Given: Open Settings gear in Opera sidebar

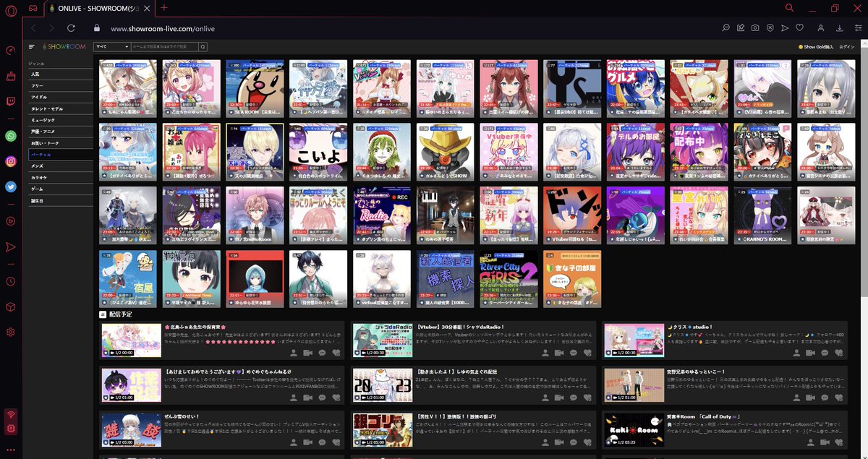Looking at the screenshot, I should coord(10,332).
